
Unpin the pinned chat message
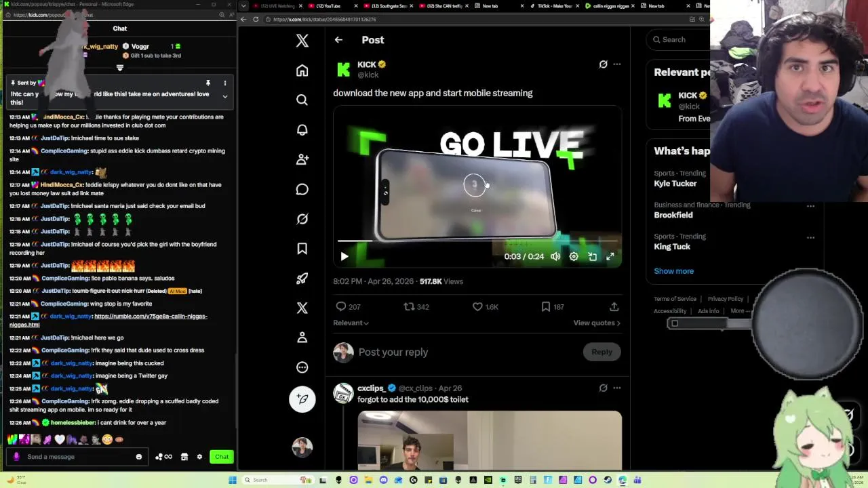[208, 83]
